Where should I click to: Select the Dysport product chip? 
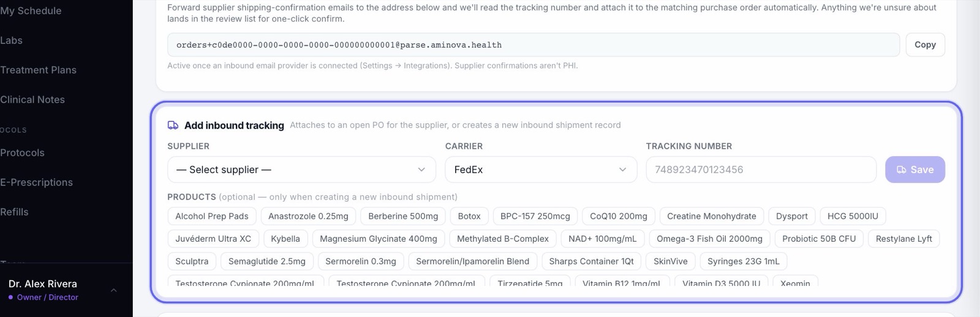tap(792, 216)
